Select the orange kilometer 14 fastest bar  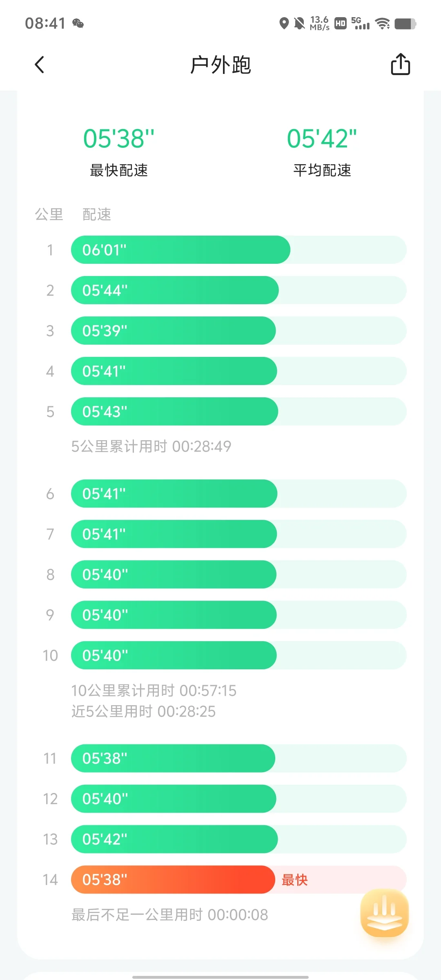(173, 880)
